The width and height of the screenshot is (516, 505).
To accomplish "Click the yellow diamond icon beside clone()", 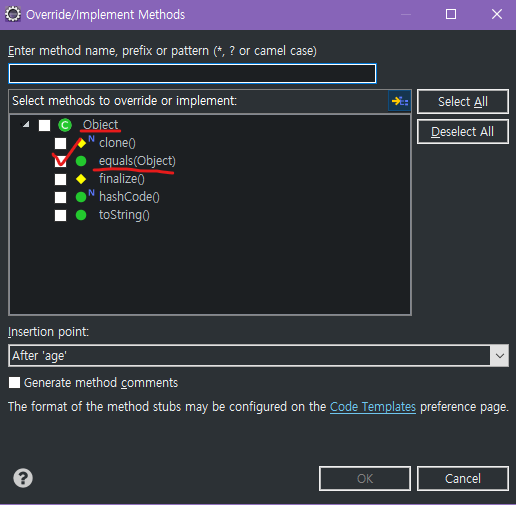I will coord(81,144).
